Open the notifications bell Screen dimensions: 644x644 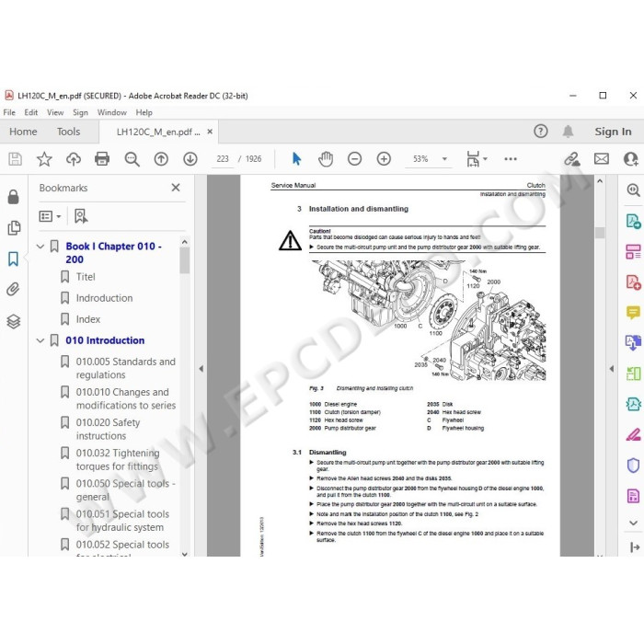click(x=568, y=132)
